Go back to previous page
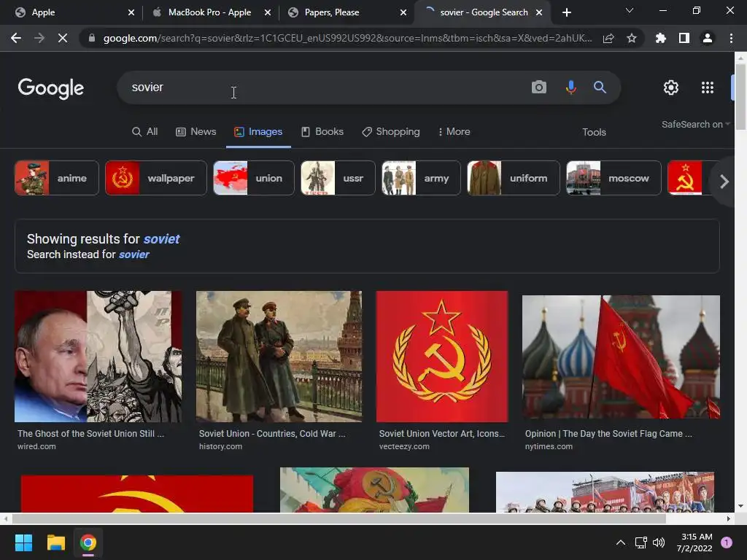This screenshot has height=560, width=747. [x=16, y=38]
